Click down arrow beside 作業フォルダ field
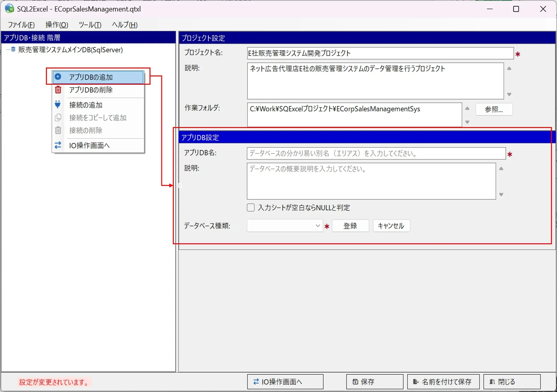The width and height of the screenshot is (557, 392). click(467, 122)
